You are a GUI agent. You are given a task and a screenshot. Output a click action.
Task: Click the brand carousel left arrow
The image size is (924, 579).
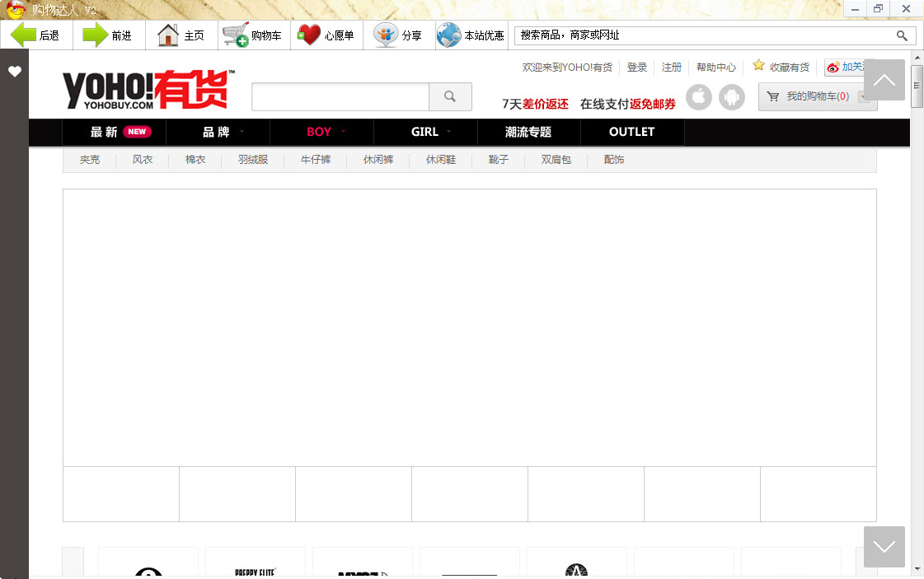coord(73,562)
